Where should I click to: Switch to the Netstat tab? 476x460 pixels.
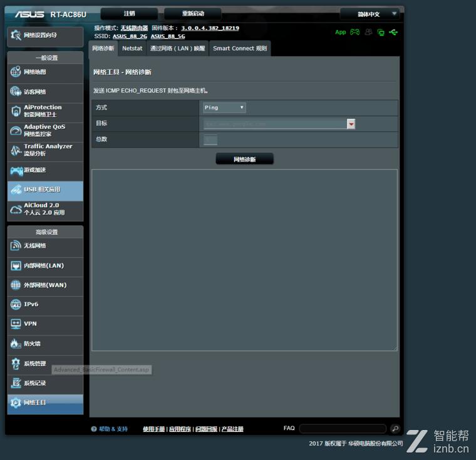pos(132,48)
